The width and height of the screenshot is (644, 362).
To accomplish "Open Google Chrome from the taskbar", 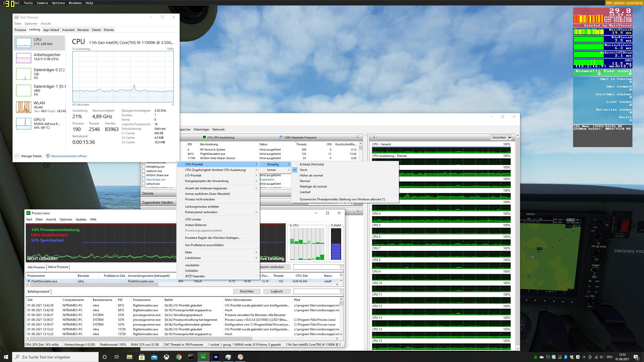I will point(179,357).
